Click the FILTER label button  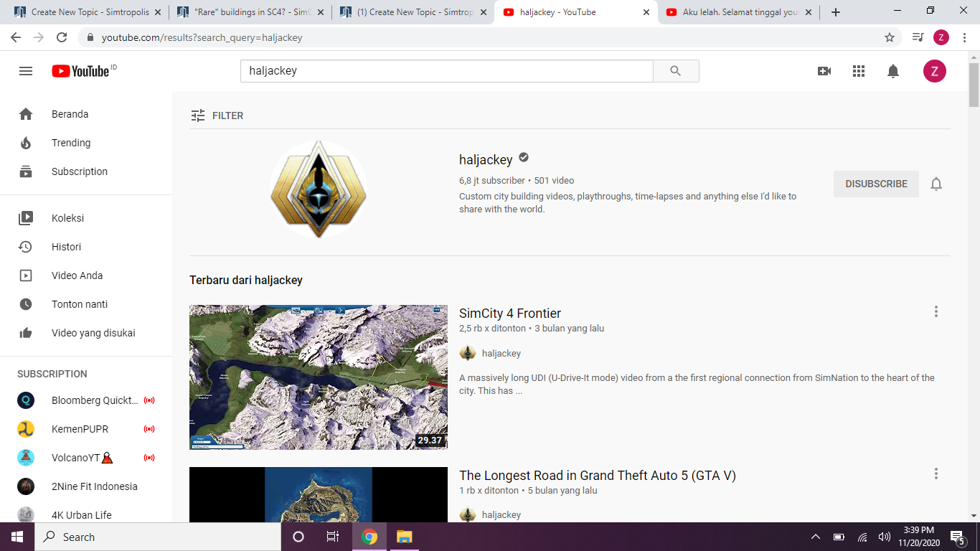pyautogui.click(x=227, y=116)
